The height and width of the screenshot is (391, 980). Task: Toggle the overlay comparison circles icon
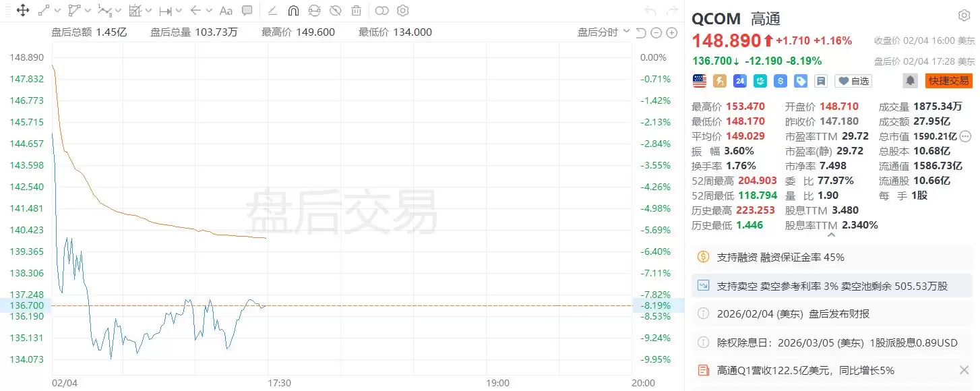(x=382, y=11)
